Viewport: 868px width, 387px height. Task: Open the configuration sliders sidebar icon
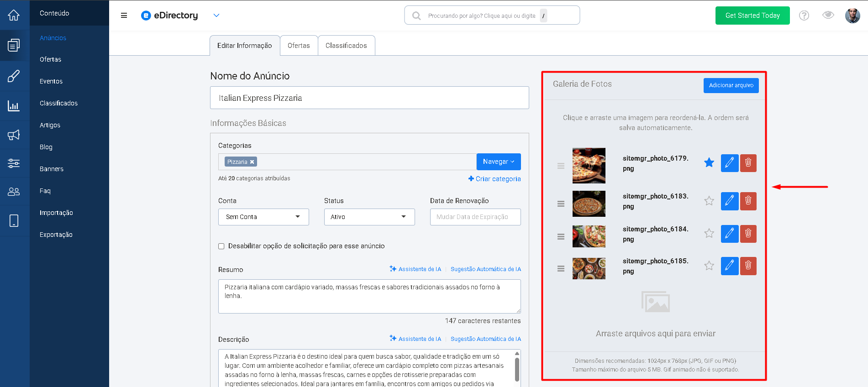[14, 163]
